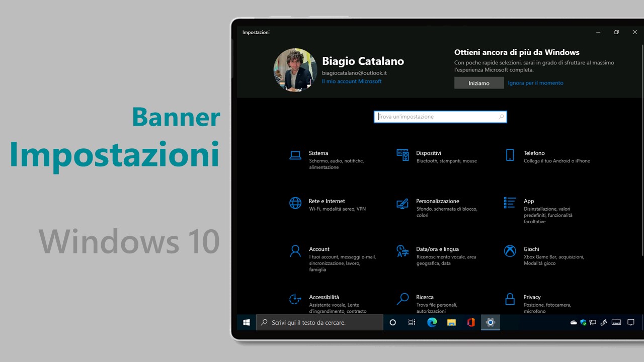This screenshot has width=644, height=362.
Task: Open Cortana circle icon on taskbar
Action: [393, 322]
